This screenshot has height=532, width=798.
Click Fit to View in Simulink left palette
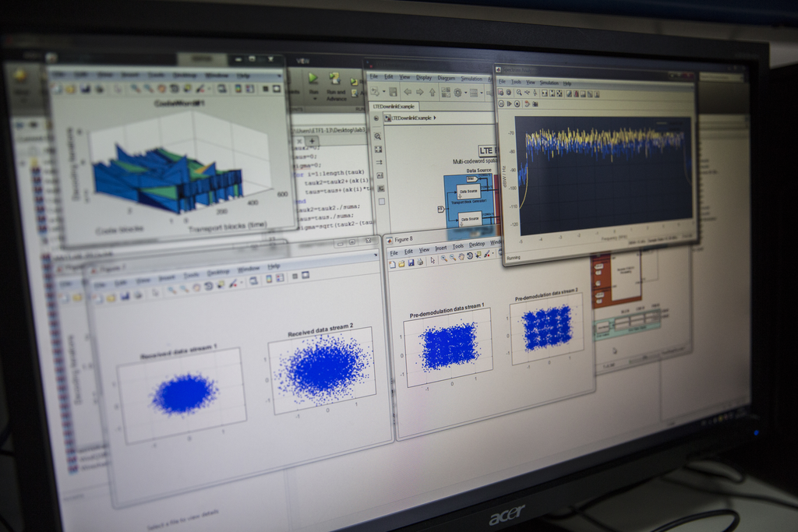coord(379,149)
